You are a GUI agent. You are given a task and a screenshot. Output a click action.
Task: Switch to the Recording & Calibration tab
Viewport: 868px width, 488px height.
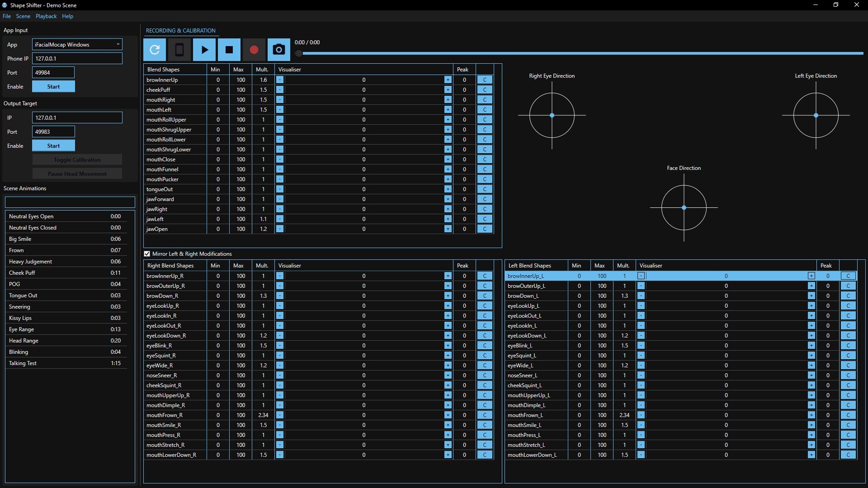(x=180, y=30)
